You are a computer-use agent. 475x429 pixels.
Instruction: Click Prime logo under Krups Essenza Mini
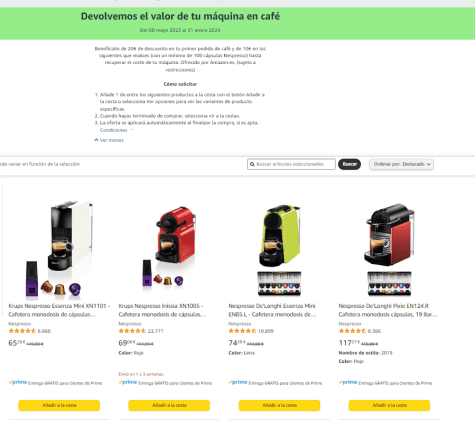click(18, 382)
